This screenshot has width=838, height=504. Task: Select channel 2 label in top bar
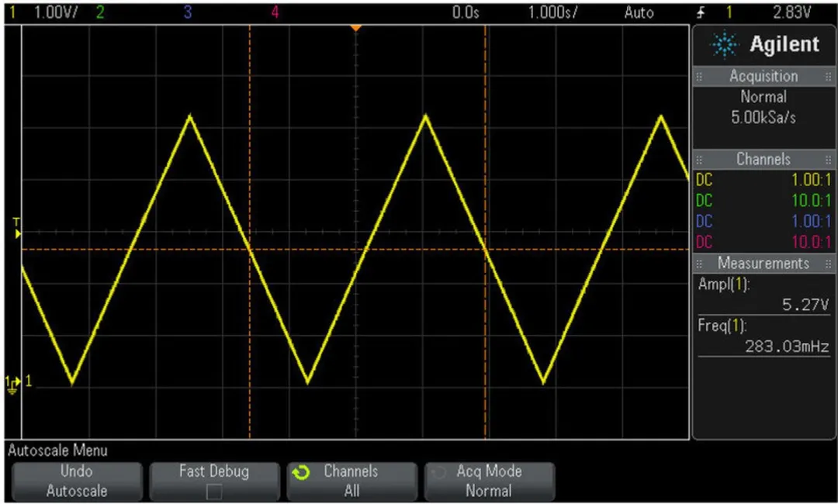tap(99, 13)
